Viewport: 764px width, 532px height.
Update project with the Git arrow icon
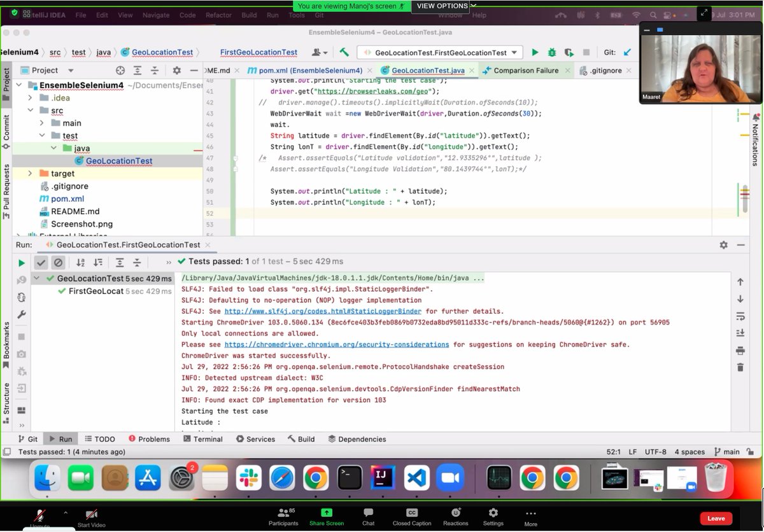[x=627, y=53]
